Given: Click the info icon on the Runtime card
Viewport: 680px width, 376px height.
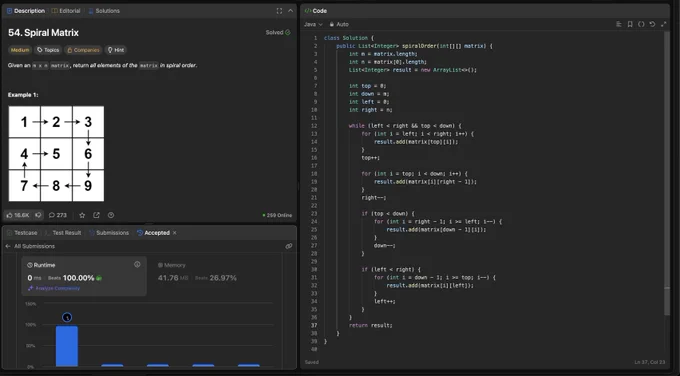Looking at the screenshot, I should point(137,264).
